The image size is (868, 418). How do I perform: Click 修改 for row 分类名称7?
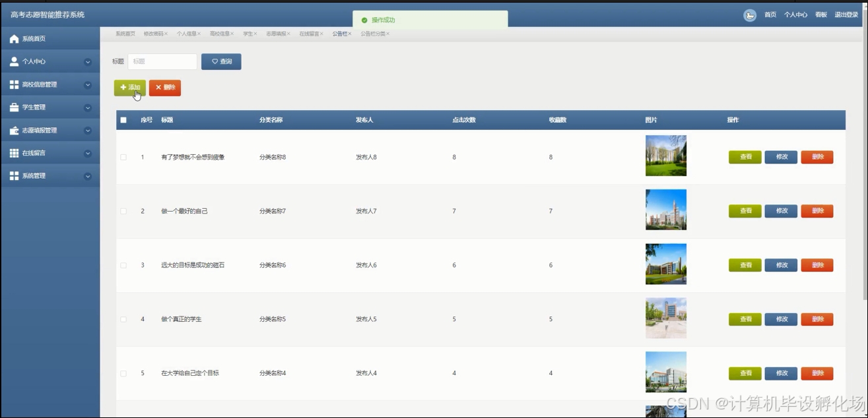tap(782, 211)
